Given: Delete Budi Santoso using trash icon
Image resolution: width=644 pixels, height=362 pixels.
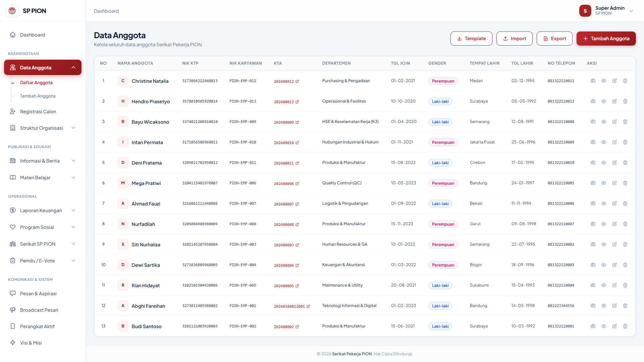Looking at the screenshot, I should (x=625, y=326).
